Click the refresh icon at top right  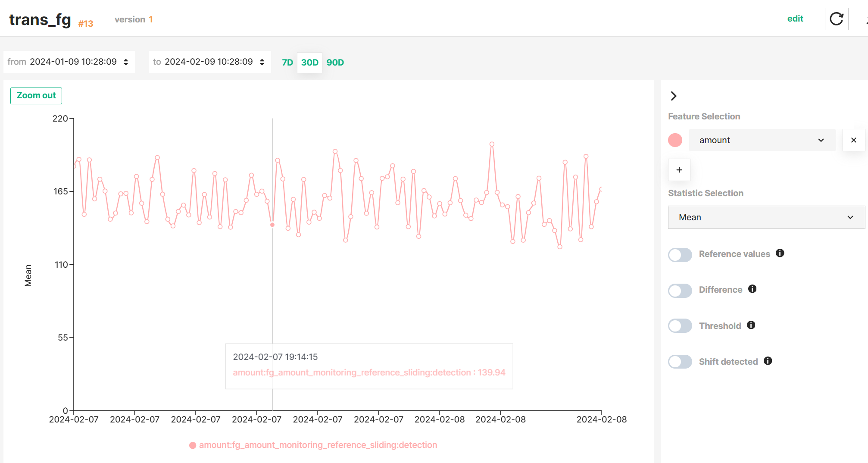point(836,19)
